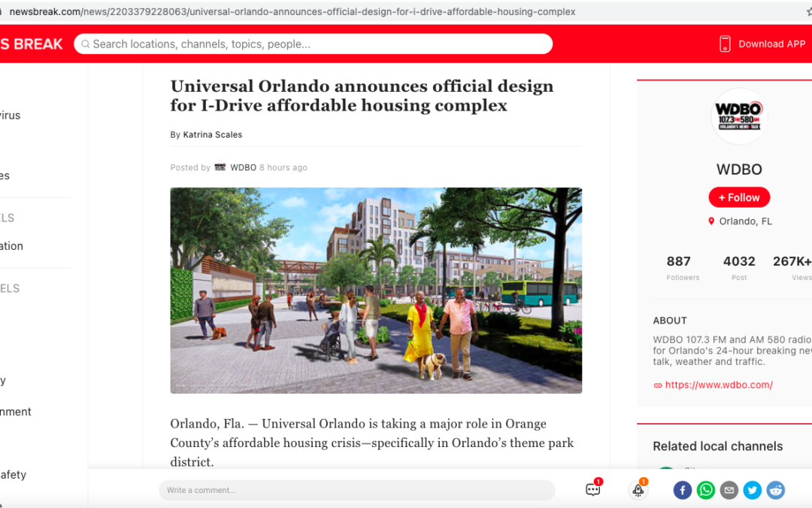Click the WDBO channel logo avatar

(739, 116)
